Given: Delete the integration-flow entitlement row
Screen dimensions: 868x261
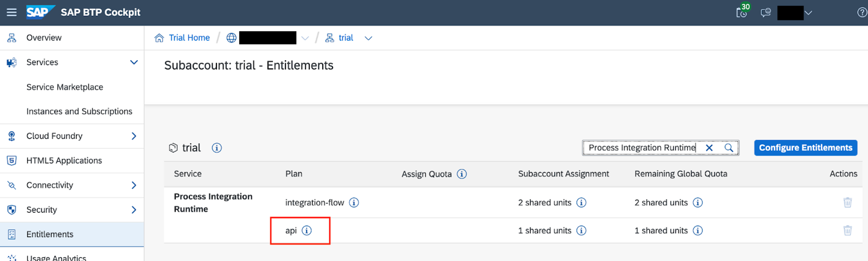Looking at the screenshot, I should coord(847,203).
